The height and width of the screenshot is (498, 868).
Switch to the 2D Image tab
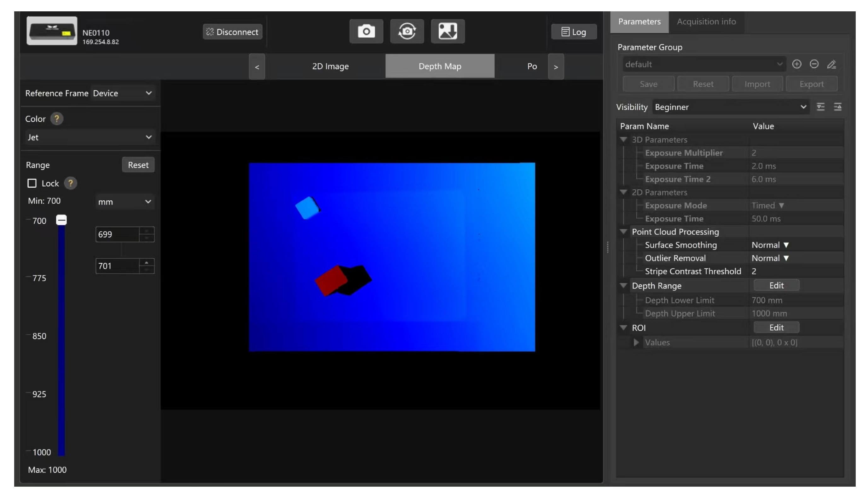point(330,66)
